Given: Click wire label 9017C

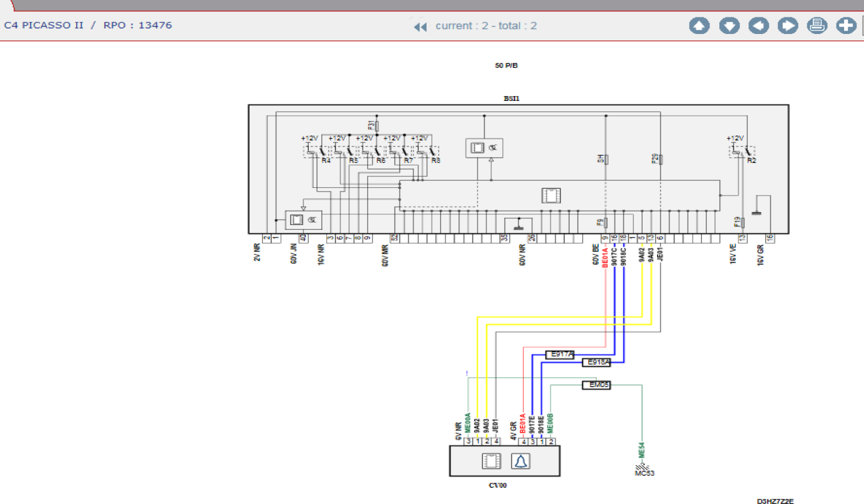Looking at the screenshot, I should point(615,257).
